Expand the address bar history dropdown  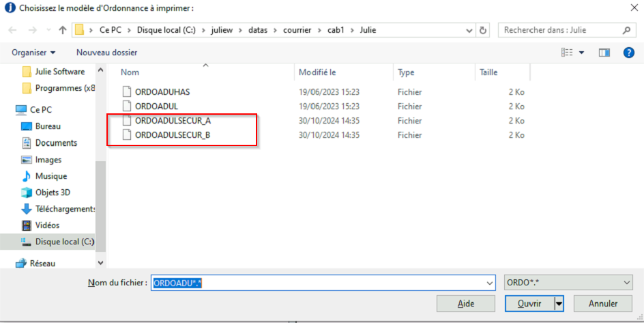(x=469, y=31)
